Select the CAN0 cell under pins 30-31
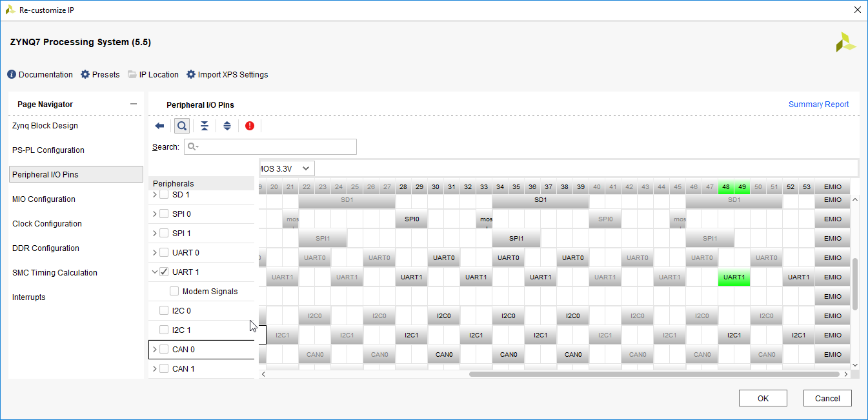Viewport: 868px width, 420px height. pos(443,355)
